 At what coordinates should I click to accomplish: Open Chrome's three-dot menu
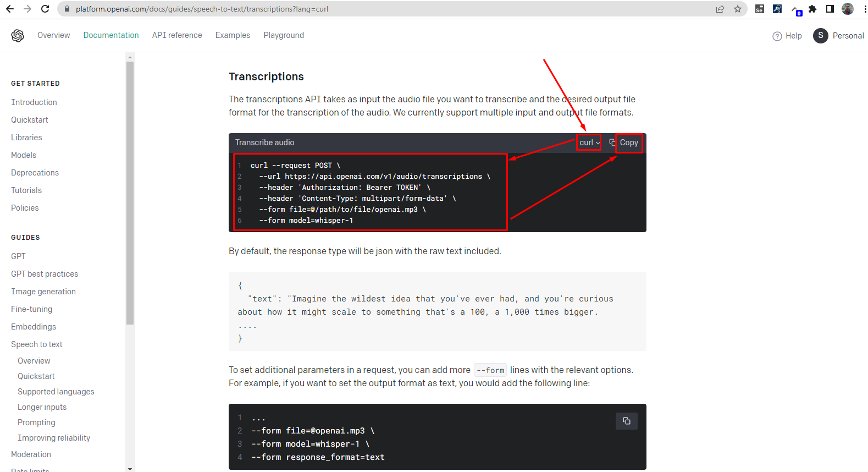click(x=865, y=9)
